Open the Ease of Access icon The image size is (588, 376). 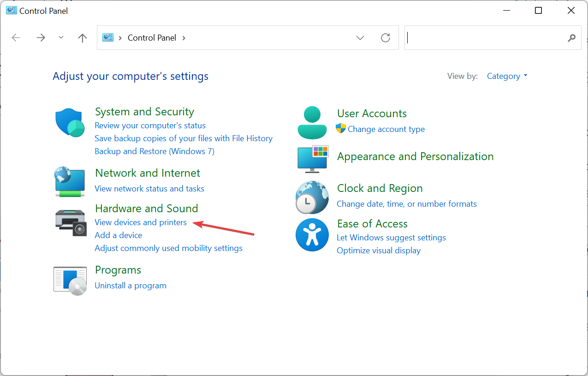312,234
